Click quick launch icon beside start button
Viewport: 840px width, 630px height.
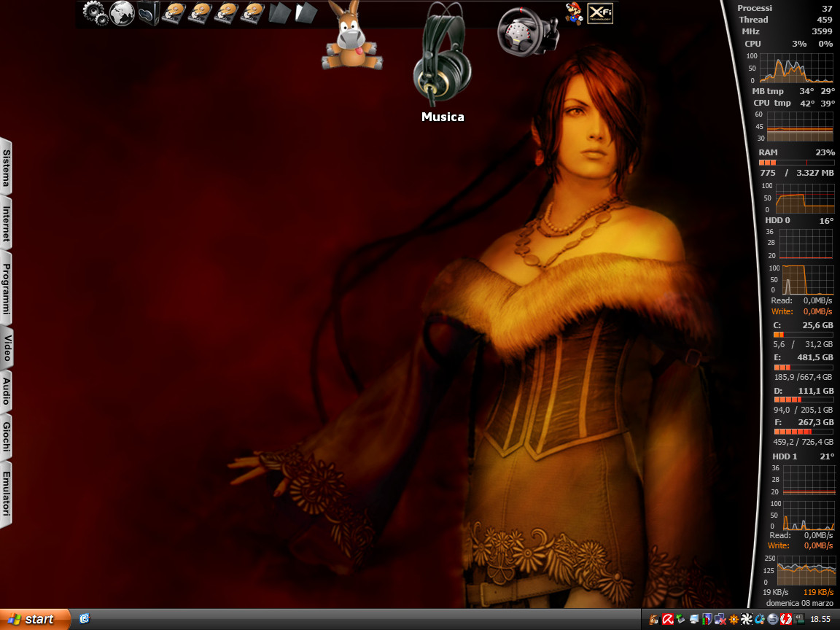84,619
